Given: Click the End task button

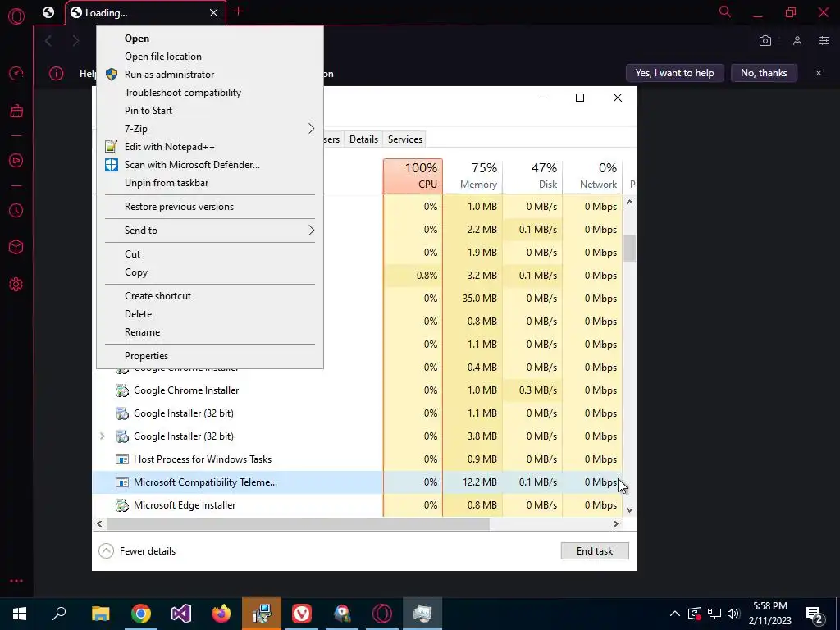Looking at the screenshot, I should 595,550.
